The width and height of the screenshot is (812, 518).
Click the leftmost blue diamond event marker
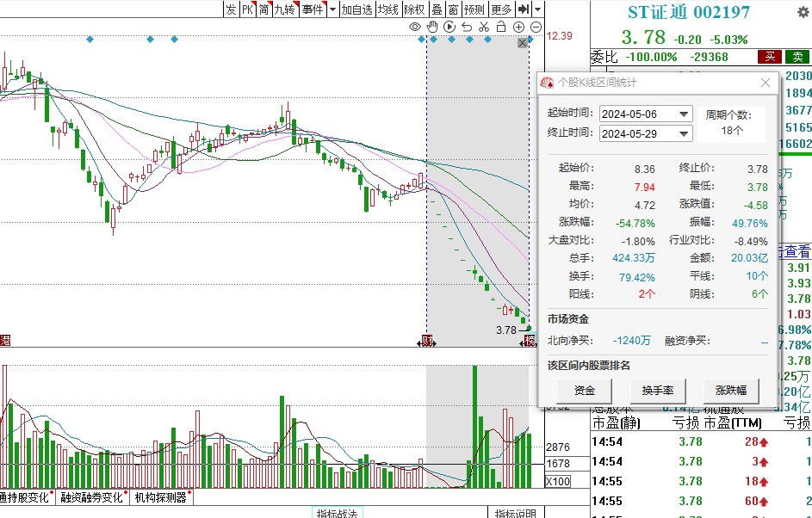click(x=90, y=40)
